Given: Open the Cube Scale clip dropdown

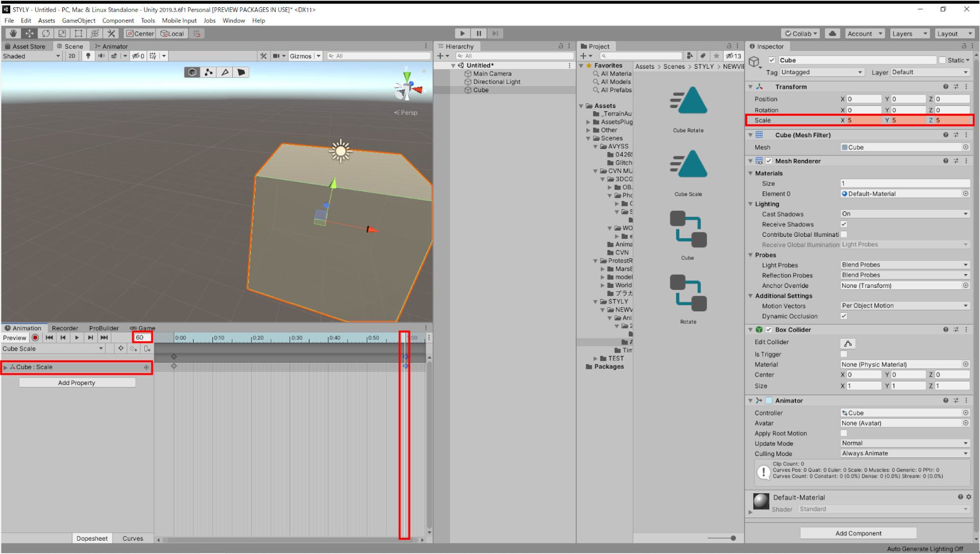Looking at the screenshot, I should coord(53,349).
